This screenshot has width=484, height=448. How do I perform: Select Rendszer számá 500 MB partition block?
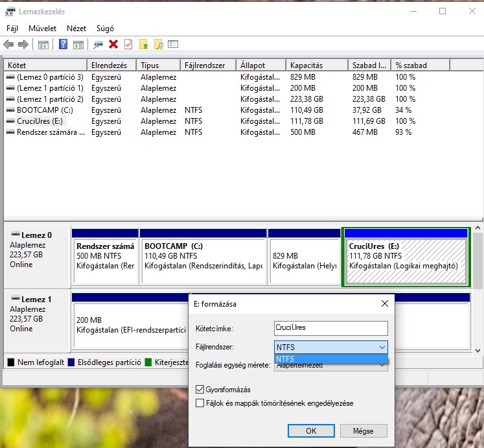pyautogui.click(x=105, y=257)
